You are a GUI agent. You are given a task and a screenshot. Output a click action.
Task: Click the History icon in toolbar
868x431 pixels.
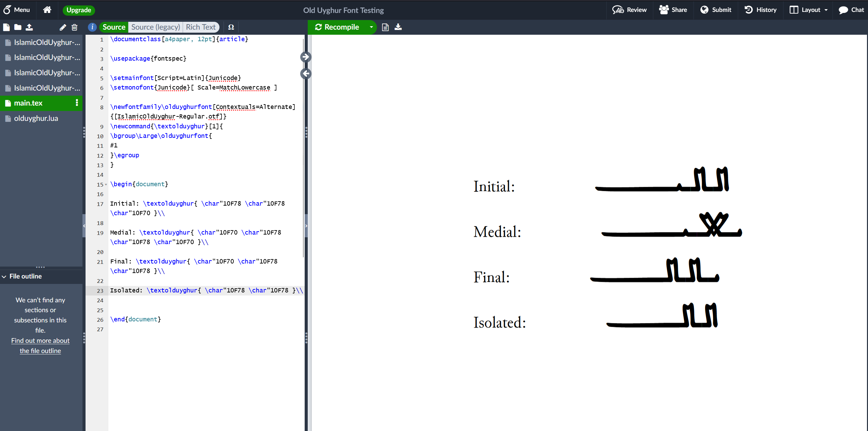tap(765, 10)
